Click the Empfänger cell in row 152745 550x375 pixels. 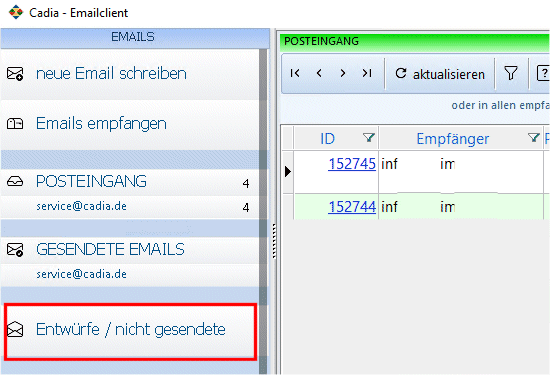pyautogui.click(x=461, y=172)
